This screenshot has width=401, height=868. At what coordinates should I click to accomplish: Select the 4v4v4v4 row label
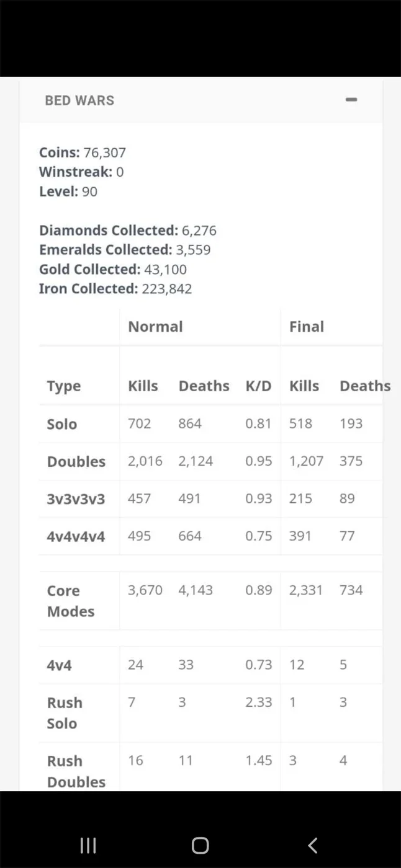click(76, 536)
